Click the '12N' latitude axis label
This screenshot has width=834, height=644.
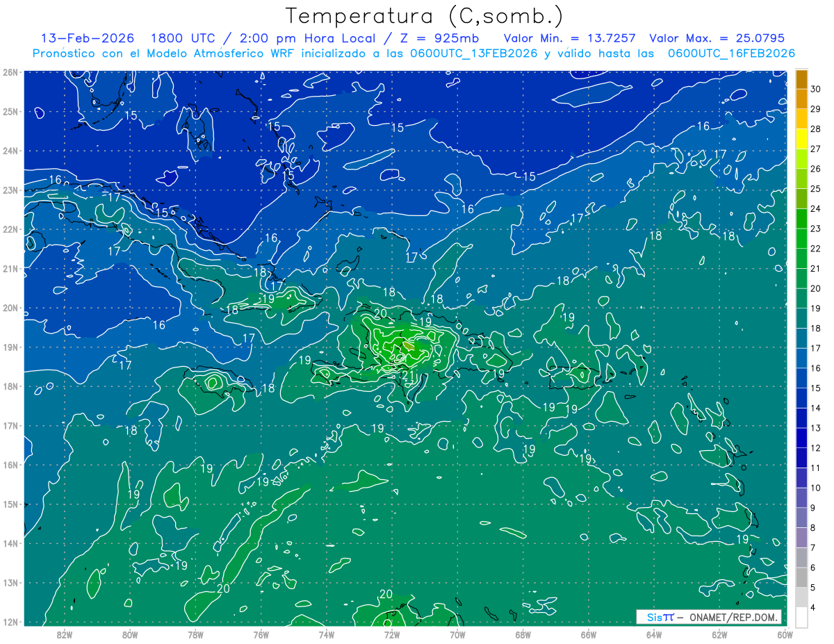(10, 622)
